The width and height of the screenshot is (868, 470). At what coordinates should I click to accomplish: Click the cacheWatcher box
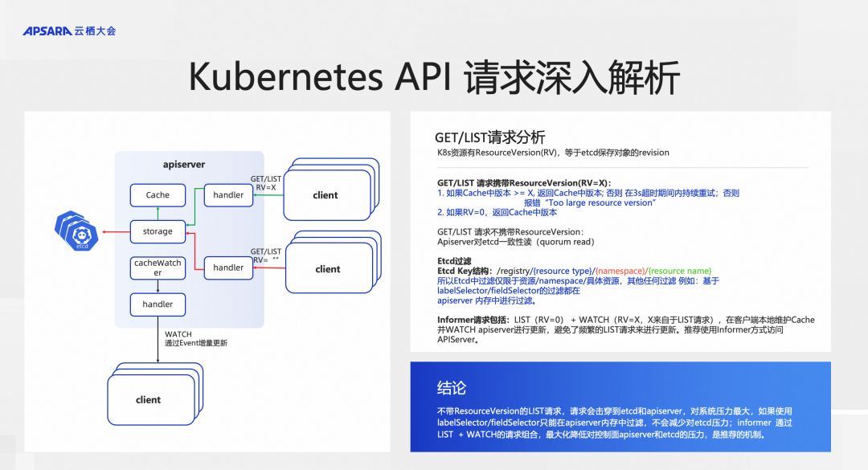pyautogui.click(x=158, y=268)
